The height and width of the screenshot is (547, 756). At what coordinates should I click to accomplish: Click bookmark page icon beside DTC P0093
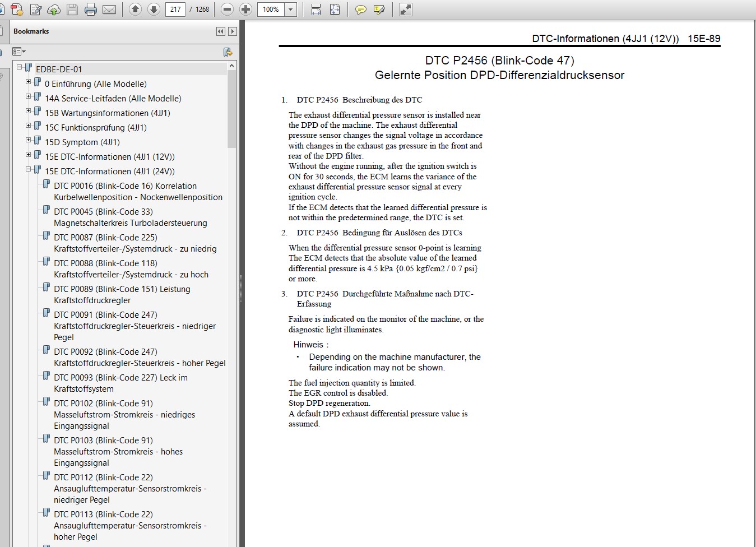click(47, 376)
